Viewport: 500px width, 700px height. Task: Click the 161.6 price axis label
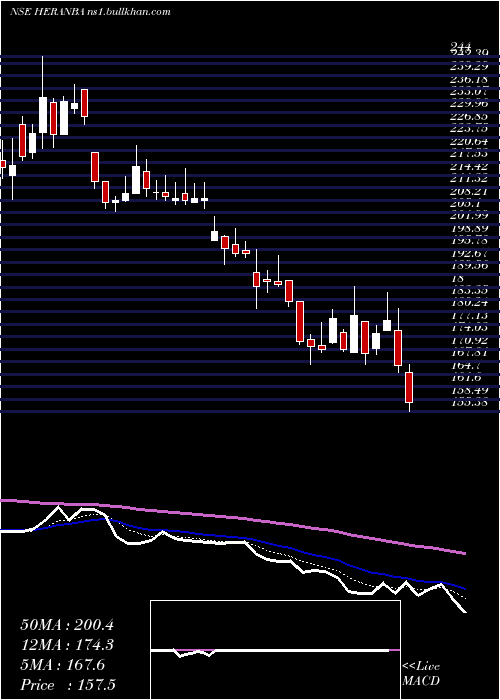(x=465, y=378)
